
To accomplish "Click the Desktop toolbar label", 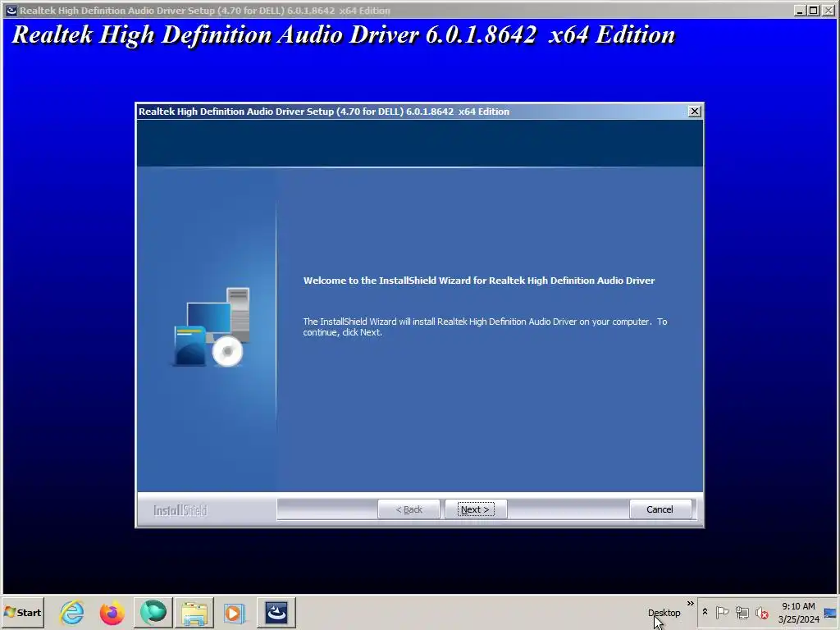I will (x=664, y=613).
